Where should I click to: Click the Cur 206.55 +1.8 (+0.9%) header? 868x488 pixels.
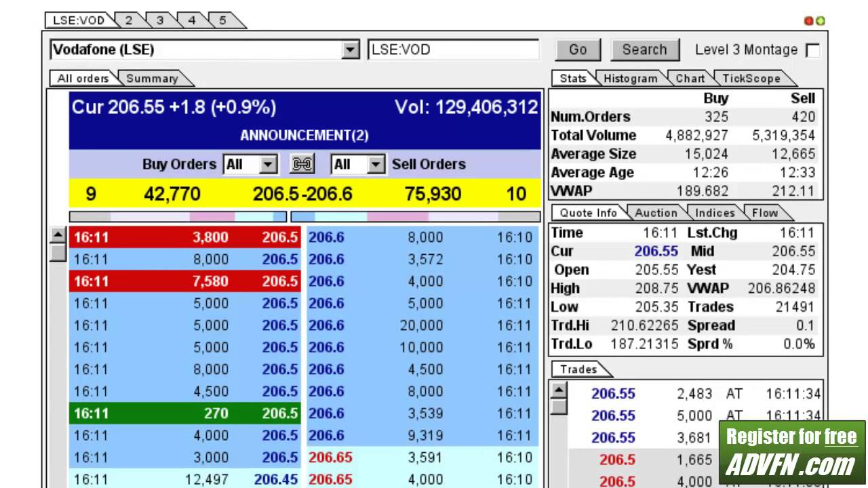(x=174, y=107)
